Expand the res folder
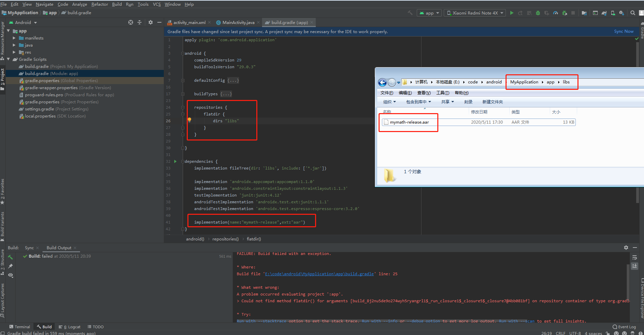This screenshot has height=335, width=644. [14, 52]
